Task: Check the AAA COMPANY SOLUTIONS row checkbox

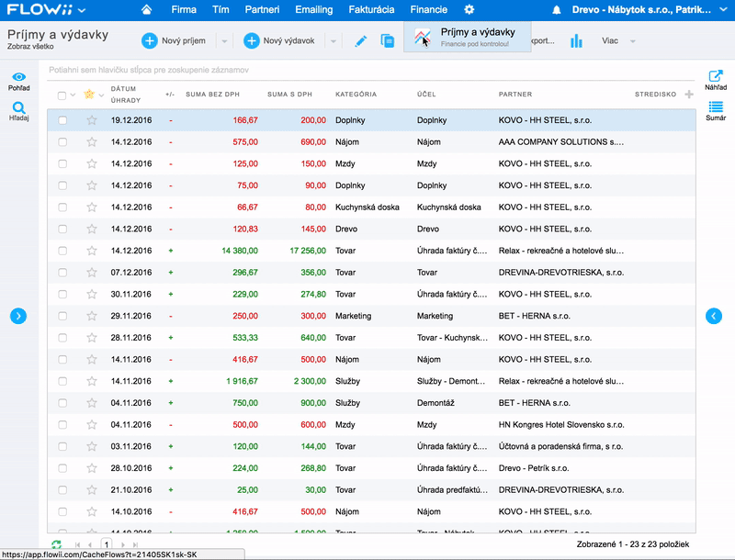Action: coord(62,142)
